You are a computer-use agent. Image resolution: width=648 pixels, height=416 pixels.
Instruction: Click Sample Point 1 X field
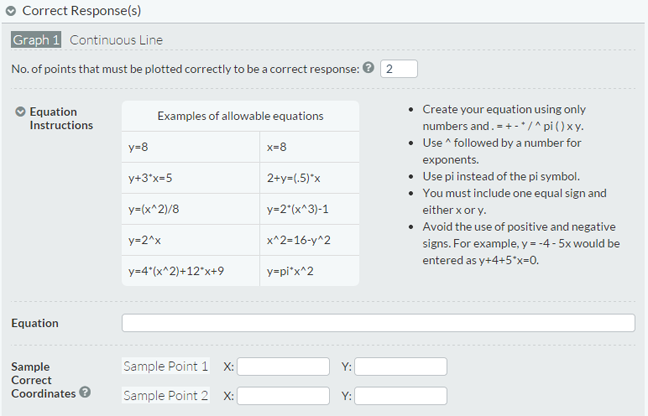click(283, 367)
